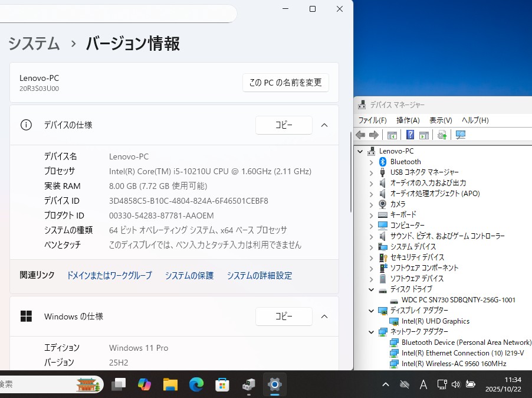The width and height of the screenshot is (532, 398).
Task: Open Microsoft Store from the taskbar
Action: coord(222,384)
